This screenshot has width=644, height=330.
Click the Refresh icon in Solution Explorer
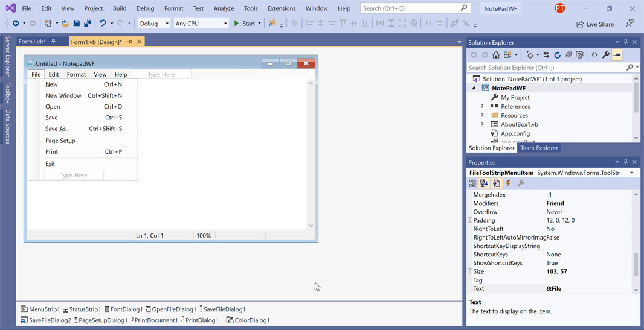pyautogui.click(x=558, y=55)
